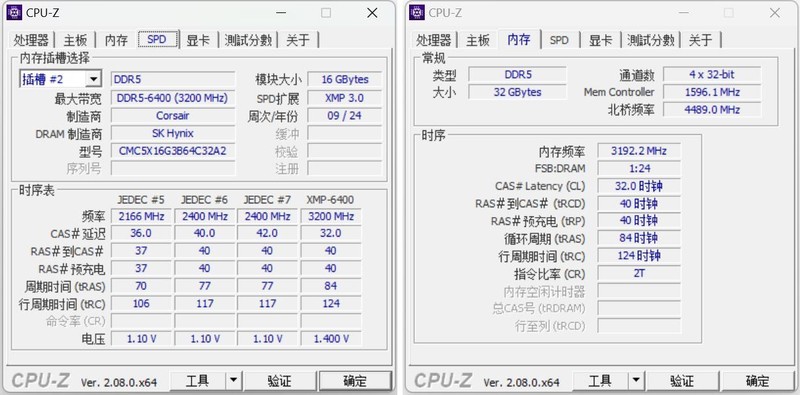Click the 3192.2 MHz 内存频率 field

point(639,151)
